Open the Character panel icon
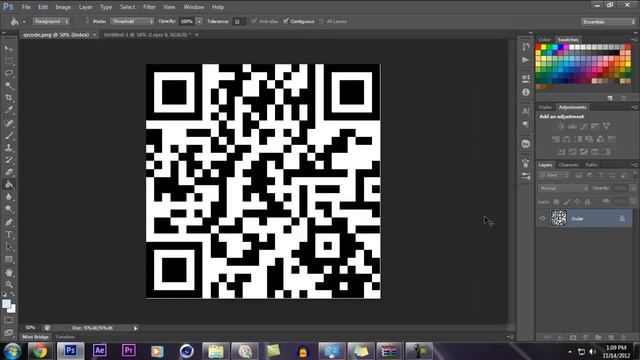 coord(526,111)
